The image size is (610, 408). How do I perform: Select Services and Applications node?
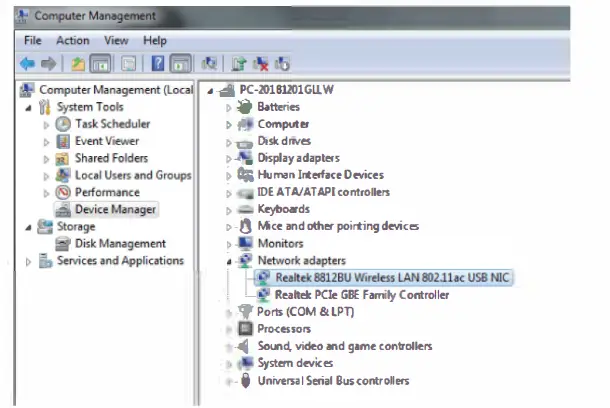click(120, 261)
